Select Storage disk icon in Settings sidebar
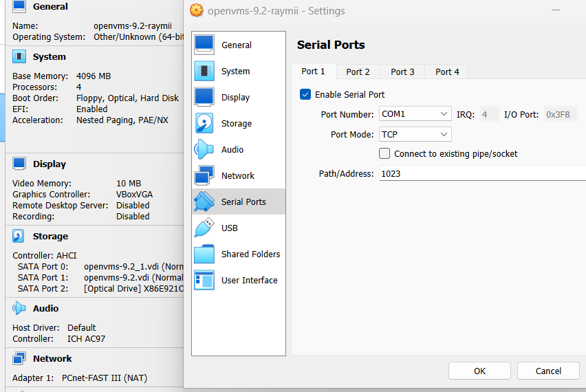This screenshot has height=392, width=586. [x=204, y=123]
